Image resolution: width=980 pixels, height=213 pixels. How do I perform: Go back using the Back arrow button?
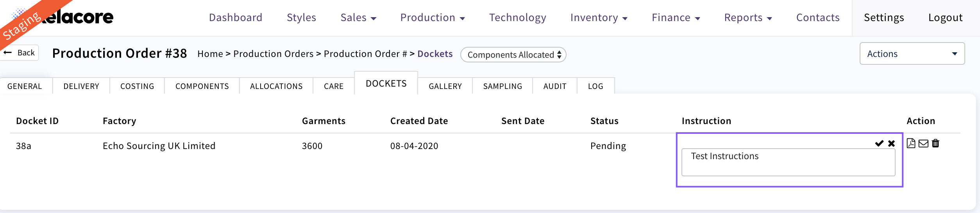[x=20, y=53]
